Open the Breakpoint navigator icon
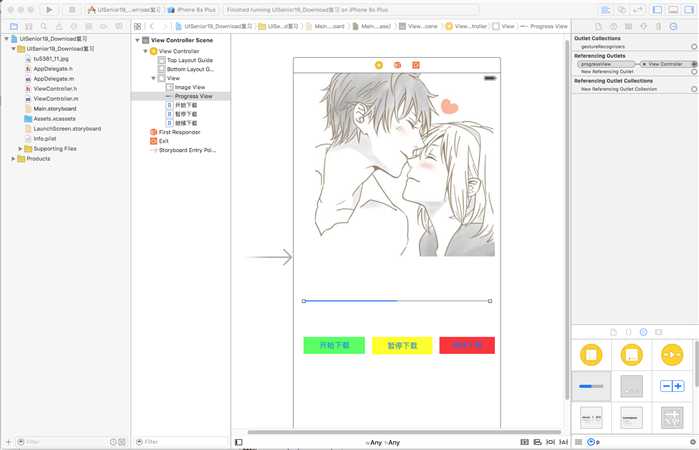Image resolution: width=699 pixels, height=450 pixels. pyautogui.click(x=104, y=26)
